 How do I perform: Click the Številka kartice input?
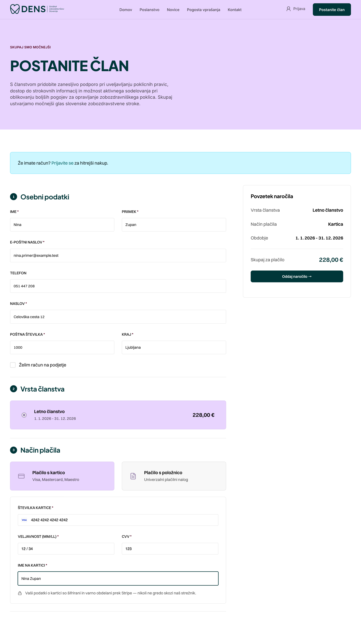coord(118,520)
